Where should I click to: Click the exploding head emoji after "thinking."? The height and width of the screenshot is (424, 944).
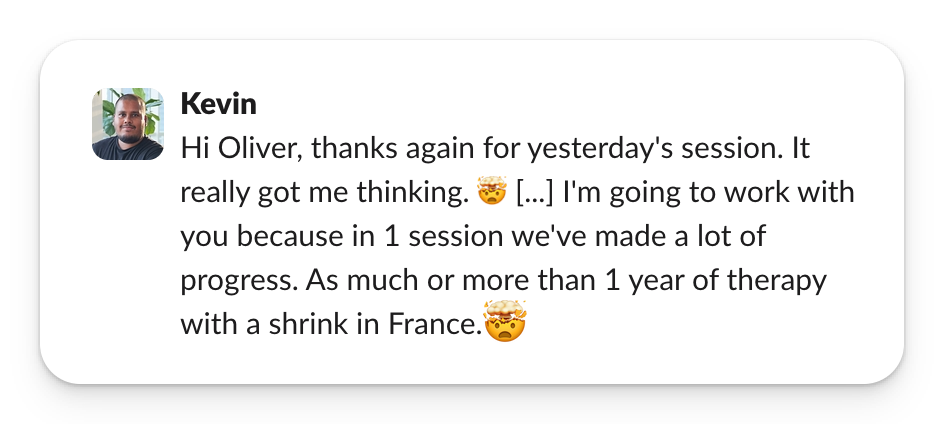click(492, 195)
